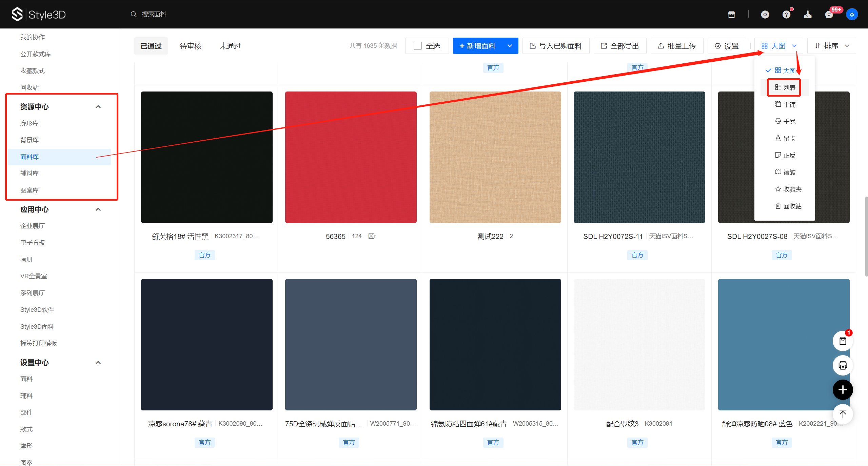Screen dimensions: 868x466
Task: Open the 排序 sort dropdown
Action: pyautogui.click(x=831, y=46)
